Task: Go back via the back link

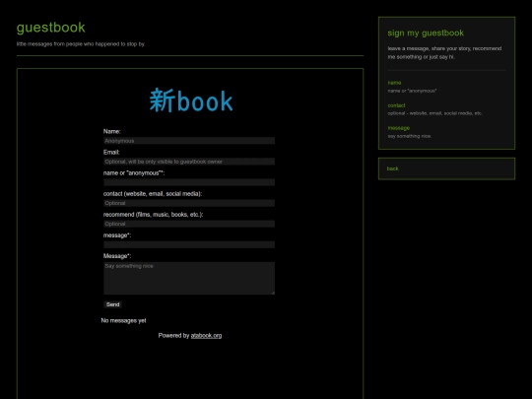Action: click(392, 168)
